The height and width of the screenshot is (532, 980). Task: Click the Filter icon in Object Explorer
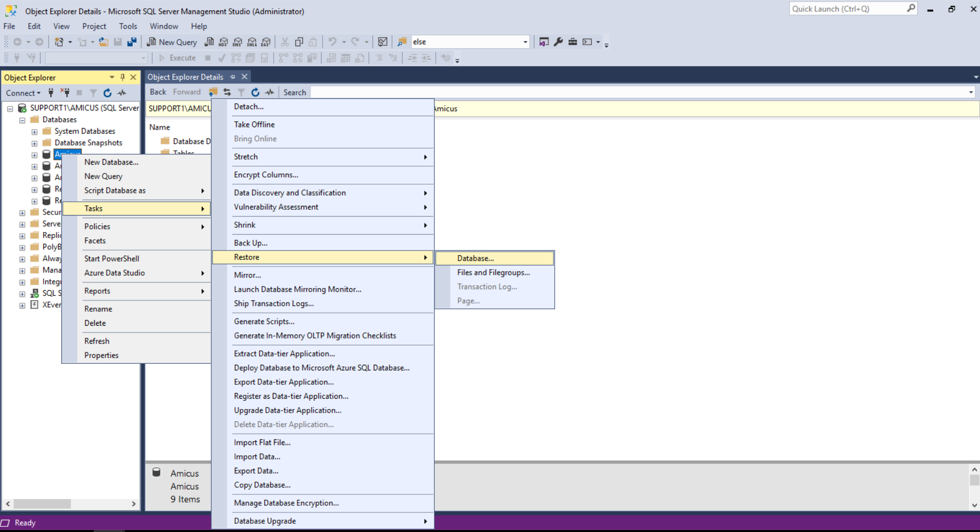coord(93,93)
